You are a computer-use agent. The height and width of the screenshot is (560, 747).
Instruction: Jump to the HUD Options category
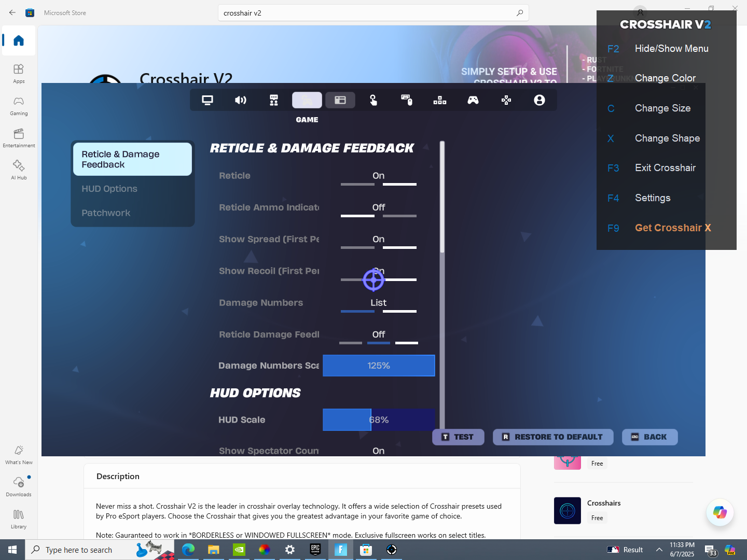coord(109,189)
